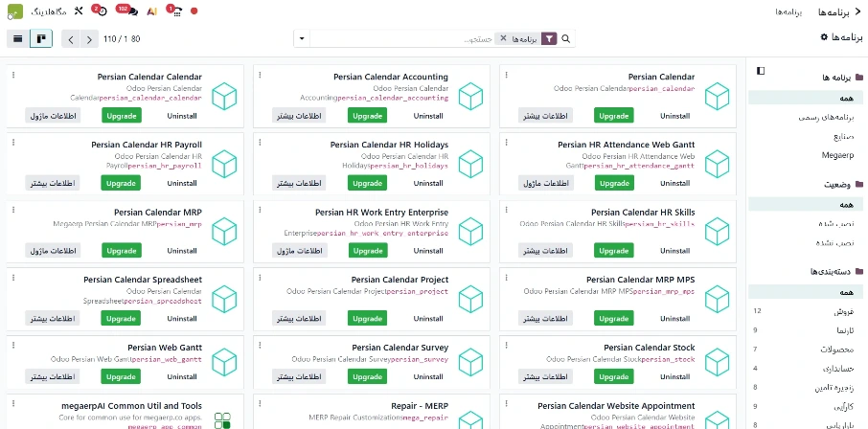Image resolution: width=868 pixels, height=429 pixels.
Task: Open search options dropdown arrow
Action: click(x=302, y=38)
